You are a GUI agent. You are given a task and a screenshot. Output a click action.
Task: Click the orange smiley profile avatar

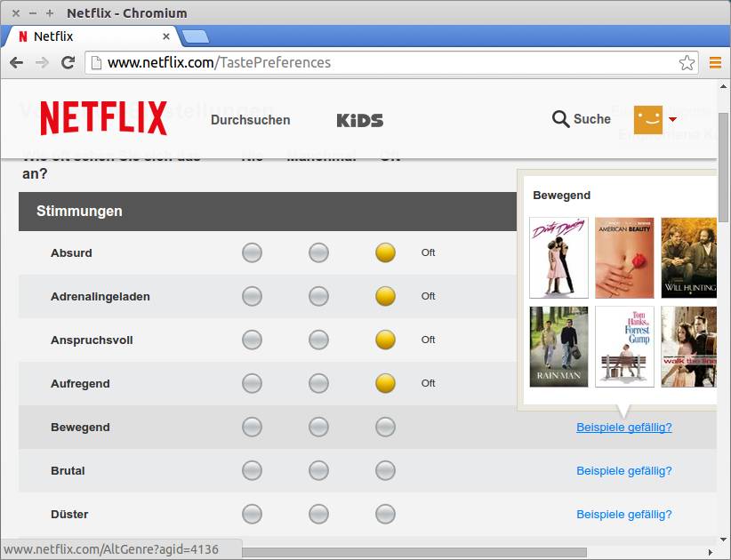point(648,119)
